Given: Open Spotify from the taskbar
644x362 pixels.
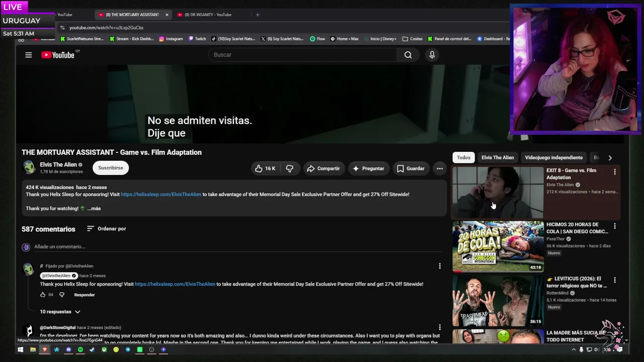Looking at the screenshot, I should tap(80, 349).
